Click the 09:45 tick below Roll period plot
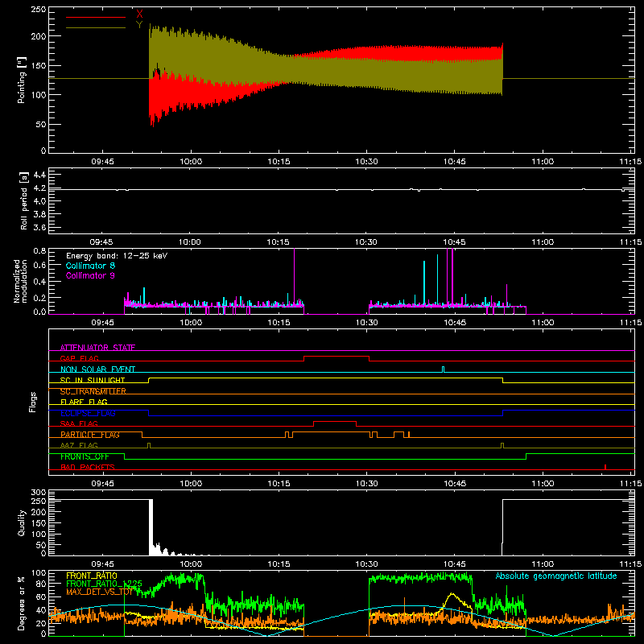The image size is (644, 644). click(x=101, y=242)
